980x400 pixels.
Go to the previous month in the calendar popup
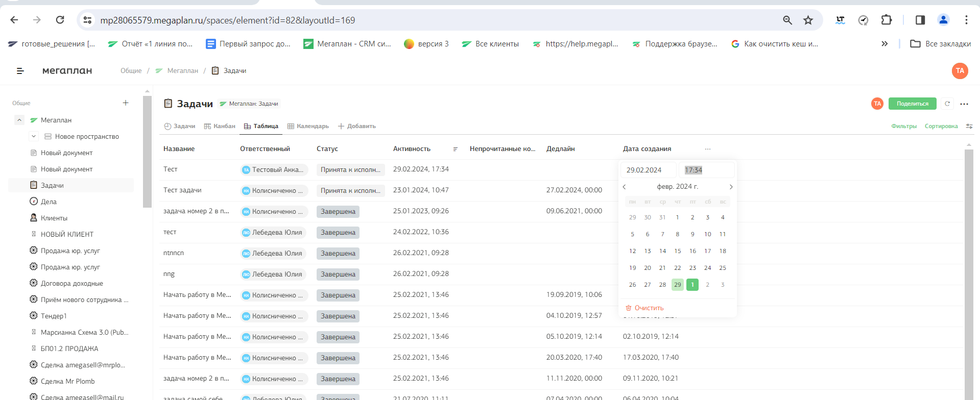tap(624, 187)
